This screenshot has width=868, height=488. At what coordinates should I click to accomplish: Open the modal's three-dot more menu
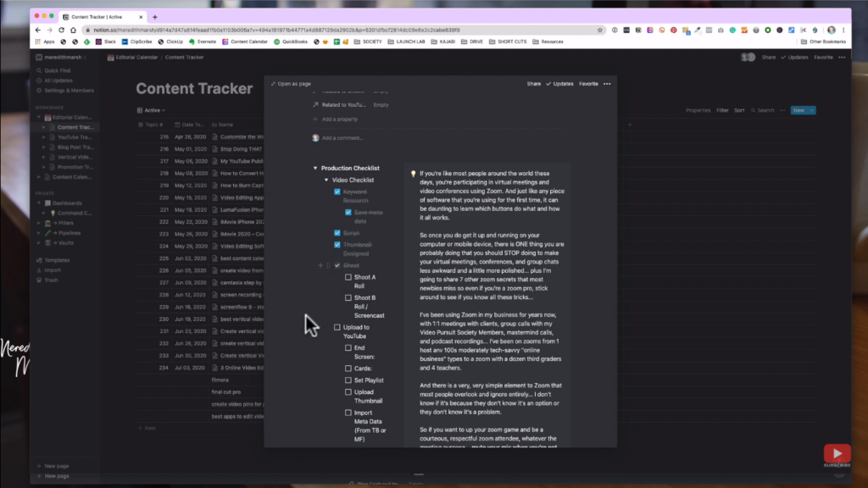coord(607,84)
